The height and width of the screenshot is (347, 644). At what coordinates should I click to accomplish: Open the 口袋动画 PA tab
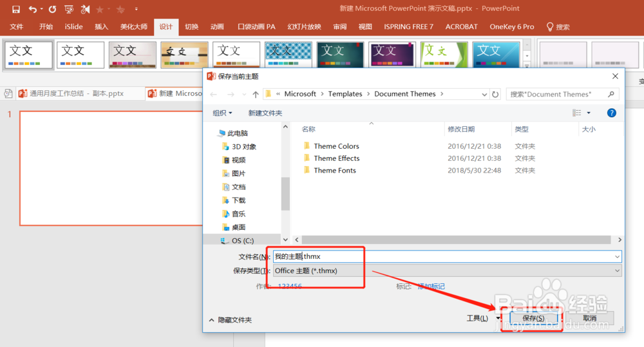[x=257, y=26]
